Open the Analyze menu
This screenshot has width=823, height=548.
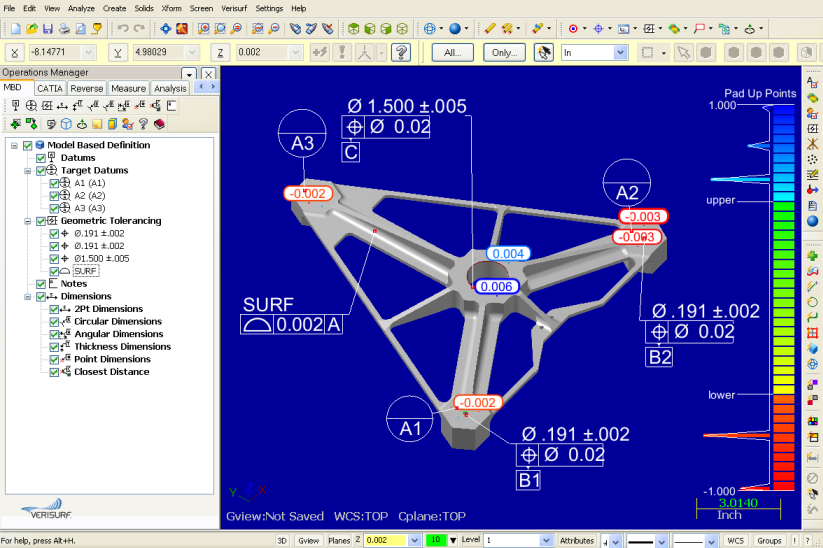click(x=81, y=8)
